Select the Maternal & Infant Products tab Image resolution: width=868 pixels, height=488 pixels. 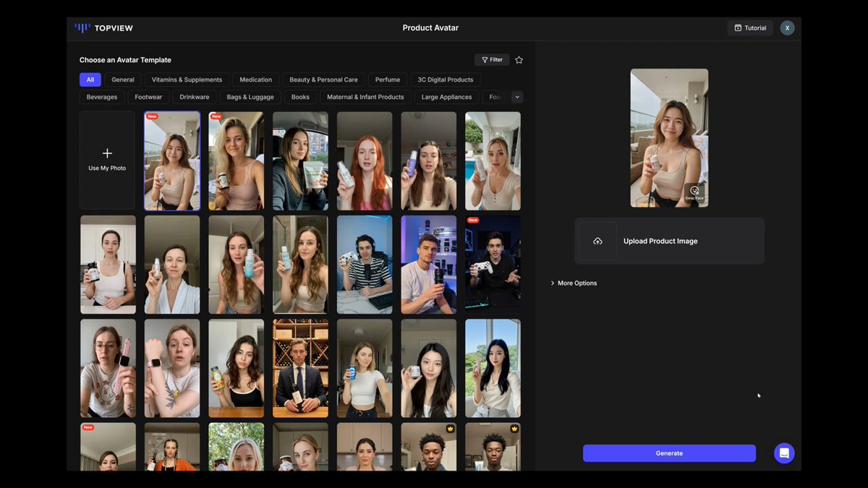pos(365,97)
